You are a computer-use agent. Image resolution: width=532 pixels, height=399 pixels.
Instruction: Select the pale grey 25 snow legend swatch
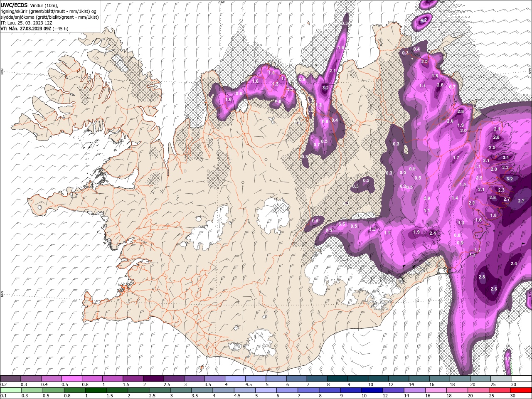click(x=500, y=379)
